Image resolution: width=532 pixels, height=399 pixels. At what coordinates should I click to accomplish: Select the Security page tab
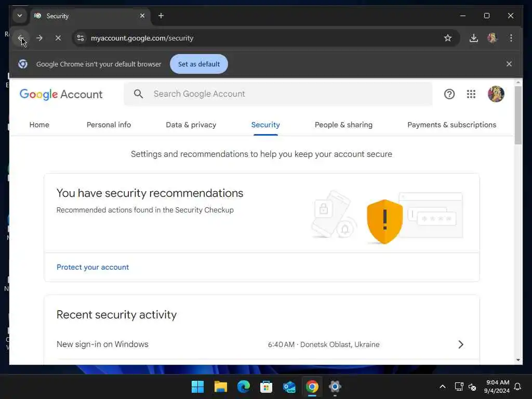(265, 125)
